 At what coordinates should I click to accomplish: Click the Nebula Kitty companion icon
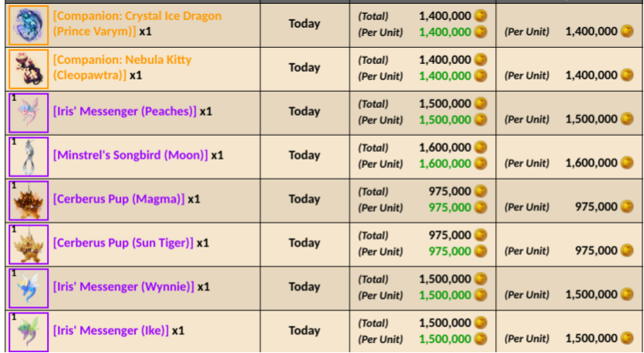coord(29,69)
